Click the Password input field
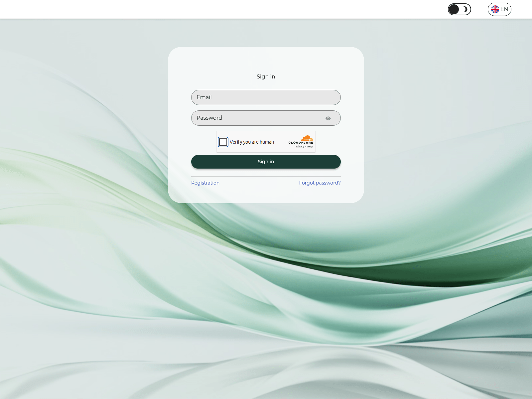Image resolution: width=532 pixels, height=399 pixels. (266, 118)
